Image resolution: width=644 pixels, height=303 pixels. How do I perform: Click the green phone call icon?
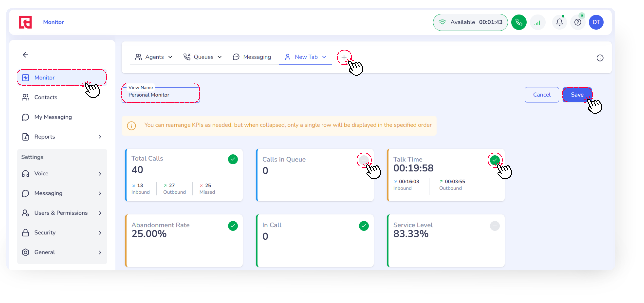(x=519, y=22)
